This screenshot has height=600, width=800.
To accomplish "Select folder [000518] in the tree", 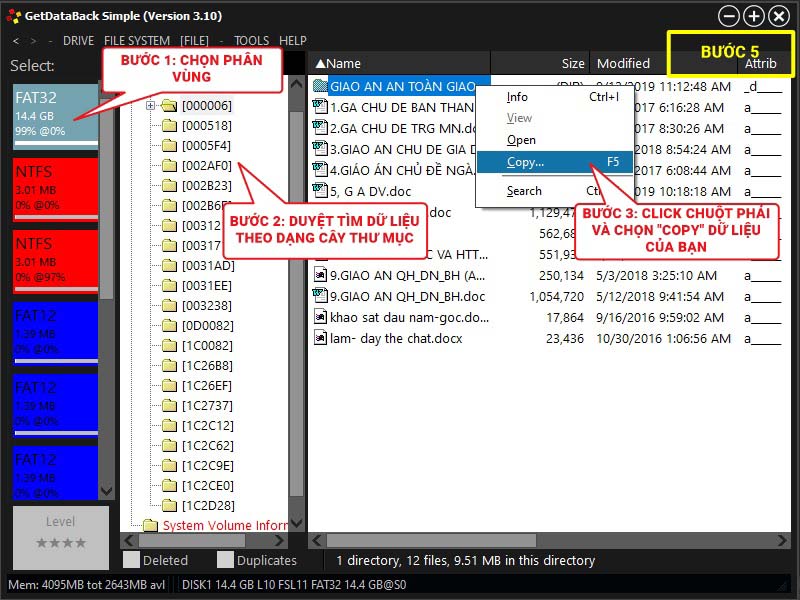I will (207, 126).
